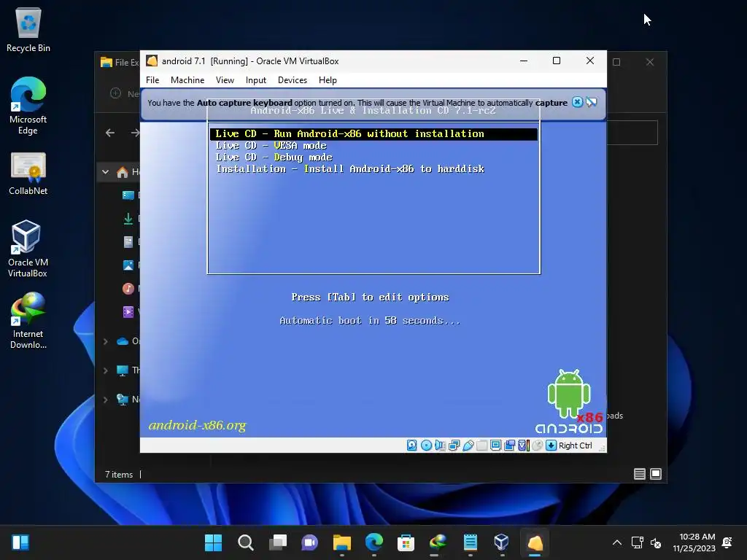Viewport: 747px width, 560px height.
Task: Open the clock showing 10:28 AM
Action: coord(694,542)
